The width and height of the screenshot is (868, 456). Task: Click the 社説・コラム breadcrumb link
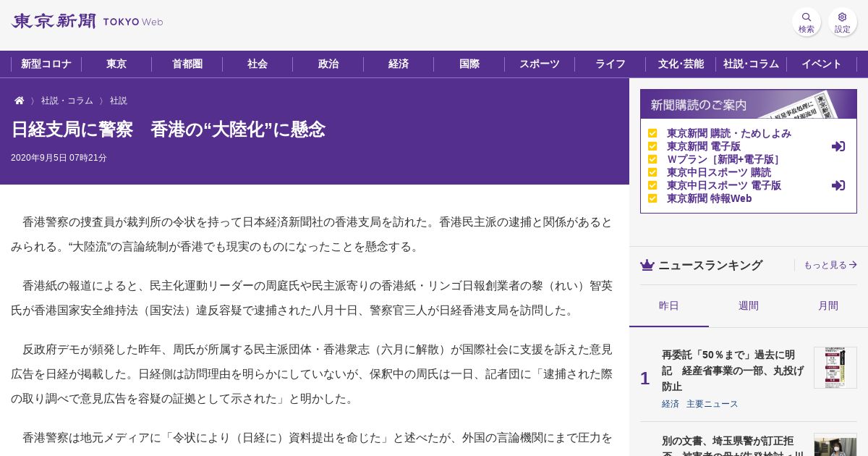coord(67,101)
